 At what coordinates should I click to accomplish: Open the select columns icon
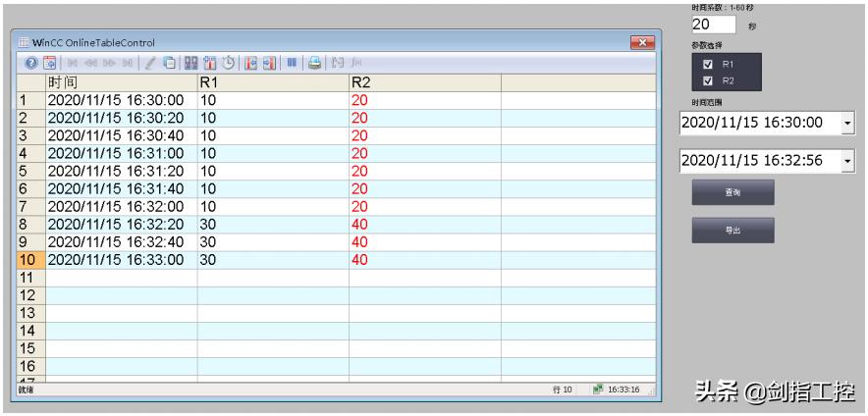pos(209,63)
